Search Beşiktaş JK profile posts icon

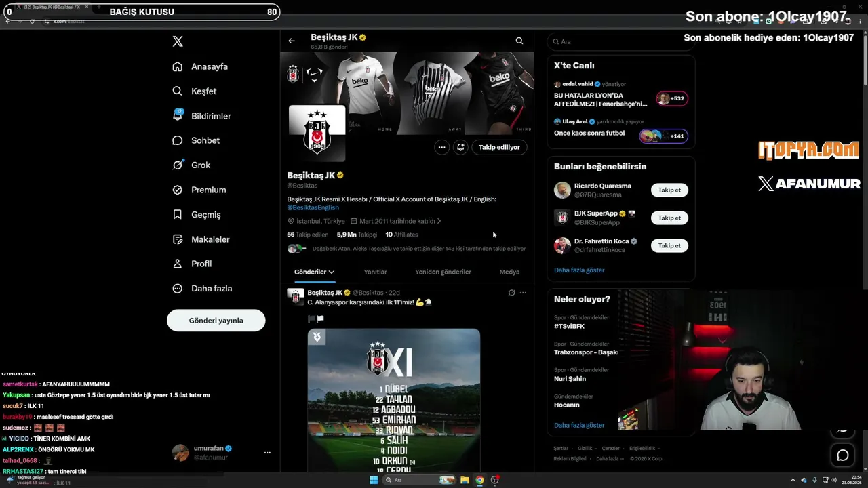click(x=519, y=41)
